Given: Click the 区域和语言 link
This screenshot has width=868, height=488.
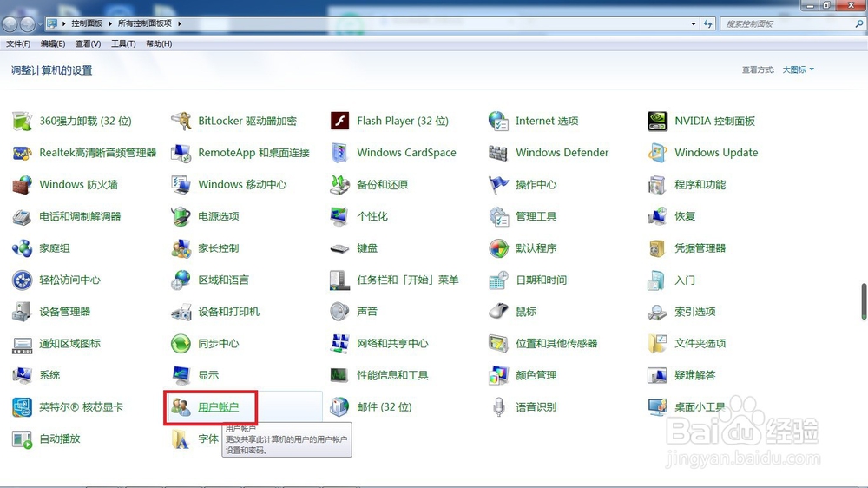Looking at the screenshot, I should [223, 280].
